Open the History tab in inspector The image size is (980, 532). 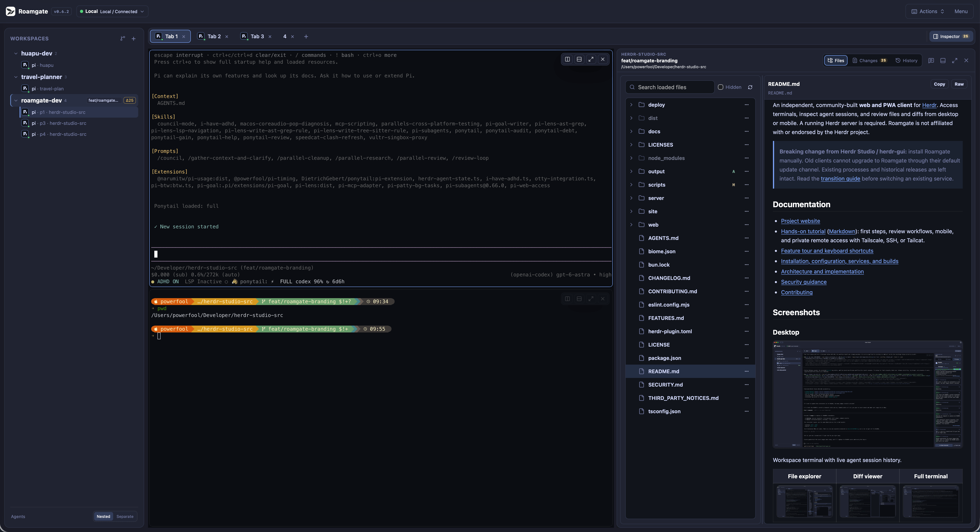point(907,60)
